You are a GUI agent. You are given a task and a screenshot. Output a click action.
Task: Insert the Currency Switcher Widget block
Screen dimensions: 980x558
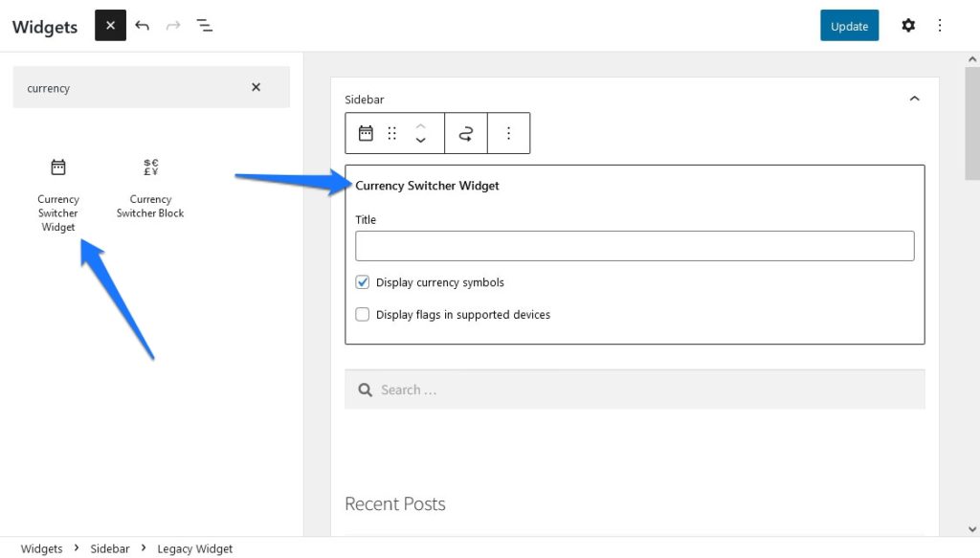coord(58,195)
